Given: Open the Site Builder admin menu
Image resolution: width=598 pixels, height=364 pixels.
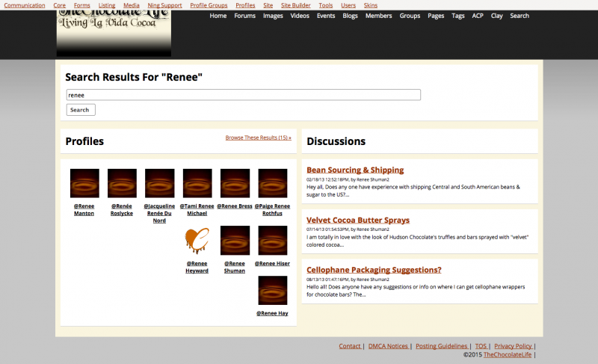Looking at the screenshot, I should click(x=296, y=5).
